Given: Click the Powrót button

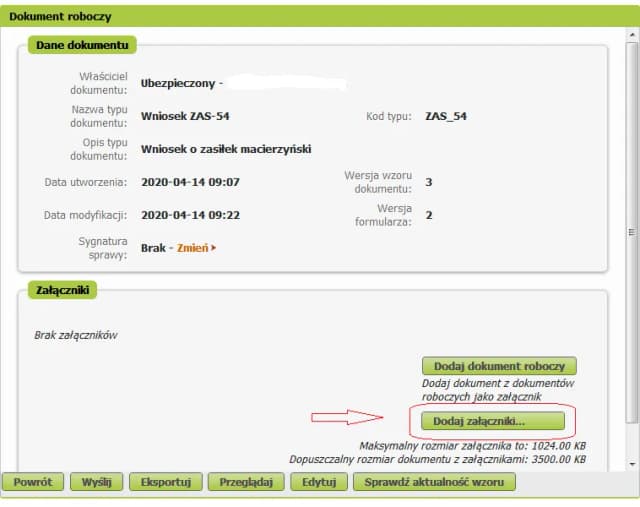Looking at the screenshot, I should [33, 482].
